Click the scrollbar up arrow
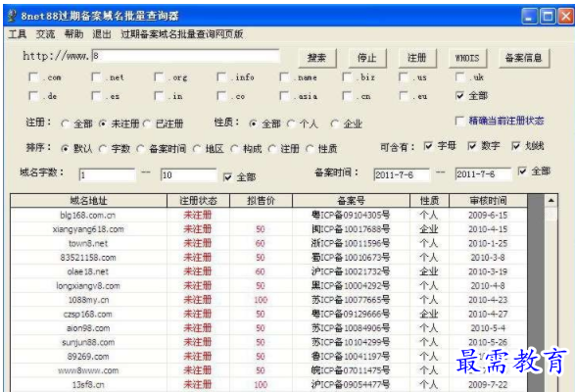The image size is (575, 392). (x=551, y=200)
